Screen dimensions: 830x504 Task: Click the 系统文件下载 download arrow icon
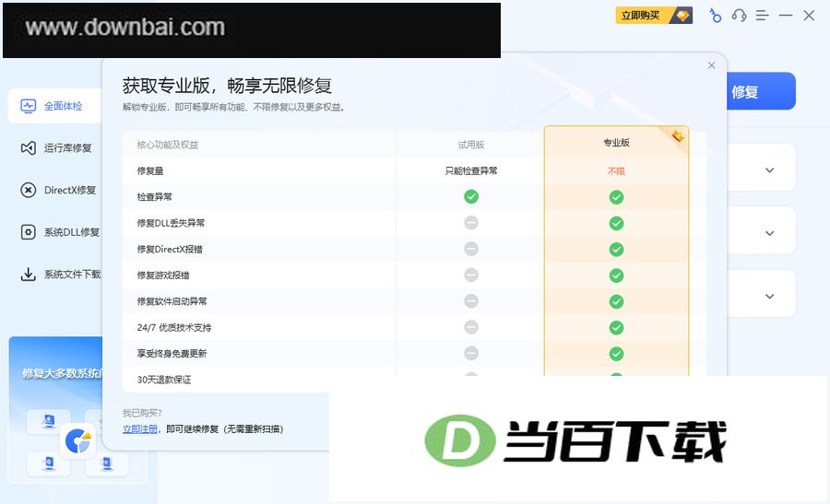[x=28, y=274]
